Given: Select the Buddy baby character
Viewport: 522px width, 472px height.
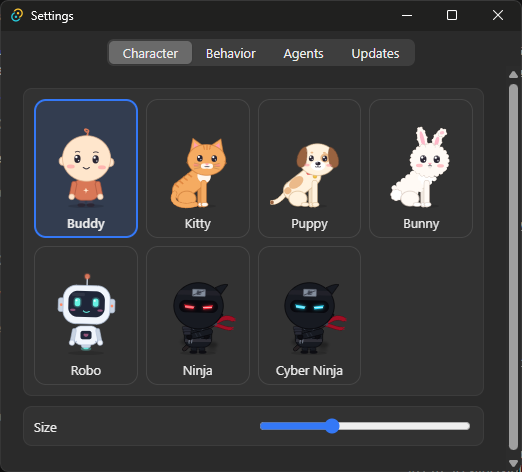Looking at the screenshot, I should tap(86, 168).
